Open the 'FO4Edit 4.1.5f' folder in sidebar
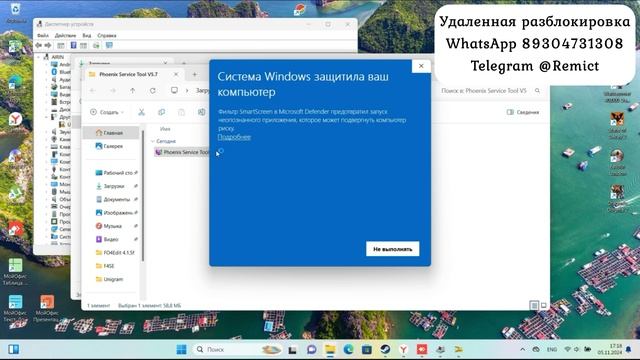640x360 pixels. [x=114, y=253]
